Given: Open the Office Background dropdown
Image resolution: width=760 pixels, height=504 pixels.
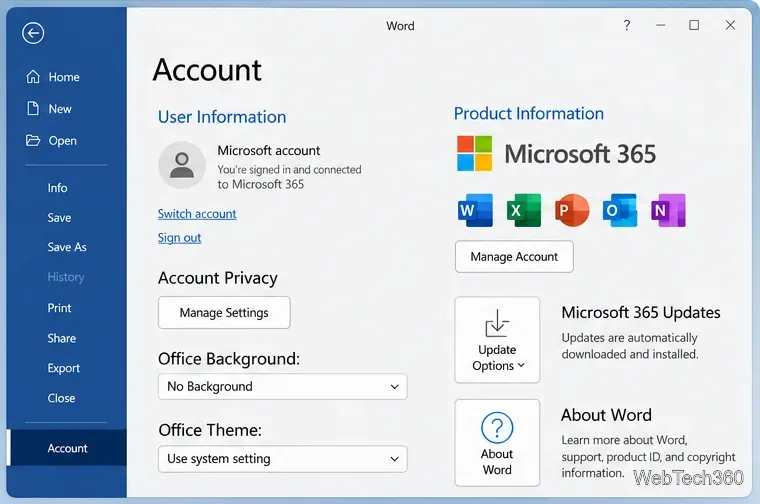Looking at the screenshot, I should [283, 386].
